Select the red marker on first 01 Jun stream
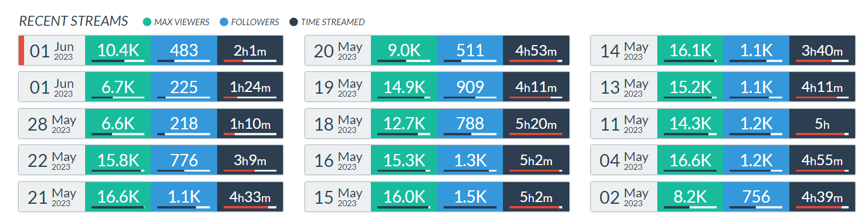Image resolution: width=868 pixels, height=219 pixels. [x=21, y=50]
